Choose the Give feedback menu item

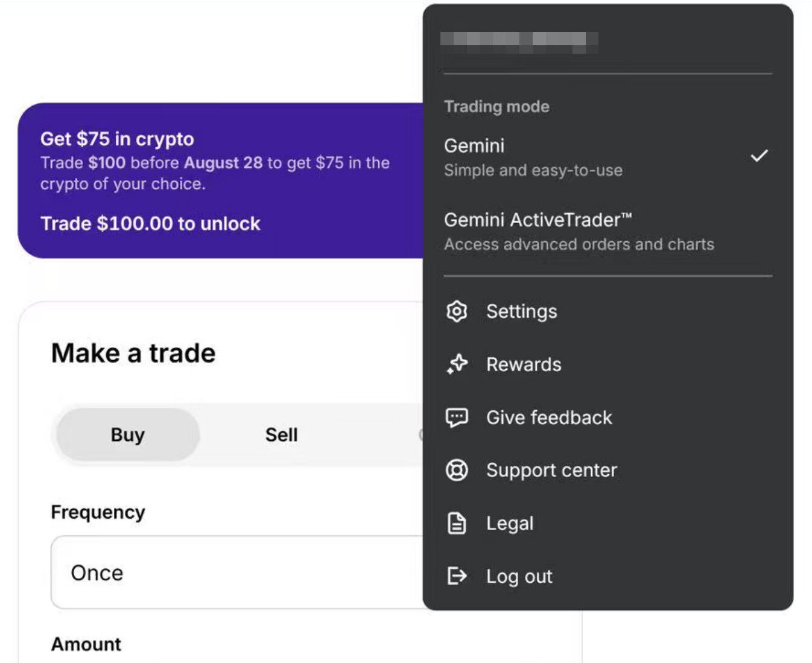[x=549, y=417]
